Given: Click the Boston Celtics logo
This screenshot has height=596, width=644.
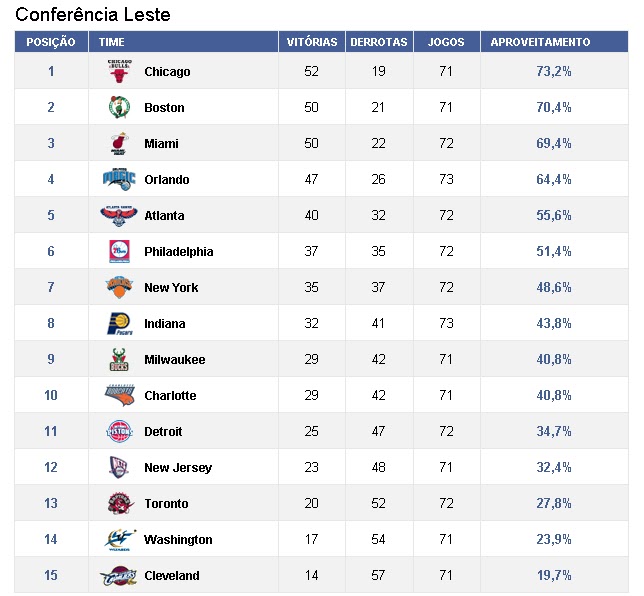Looking at the screenshot, I should [120, 107].
